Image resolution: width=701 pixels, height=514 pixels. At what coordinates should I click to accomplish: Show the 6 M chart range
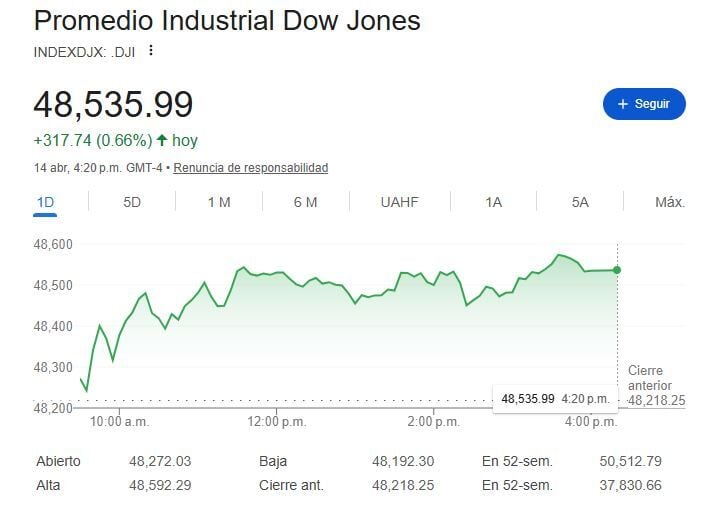306,202
